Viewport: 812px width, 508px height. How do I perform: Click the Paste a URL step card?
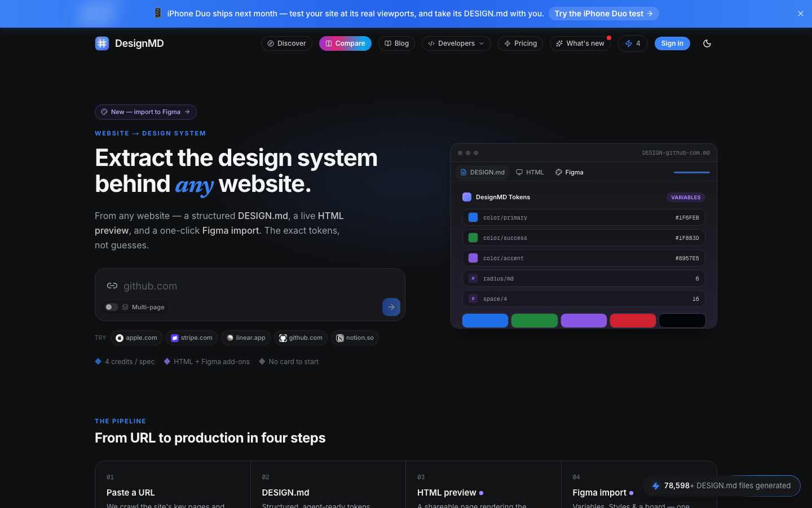[173, 485]
